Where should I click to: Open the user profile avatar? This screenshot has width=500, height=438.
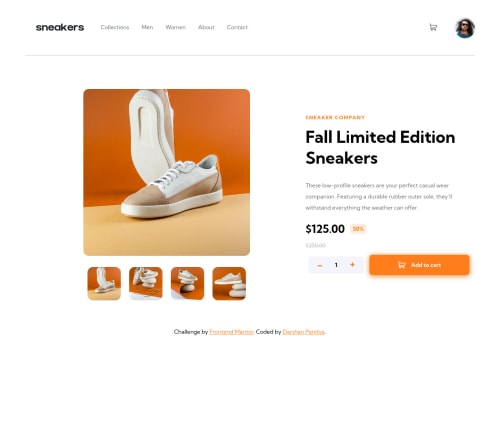coord(465,28)
